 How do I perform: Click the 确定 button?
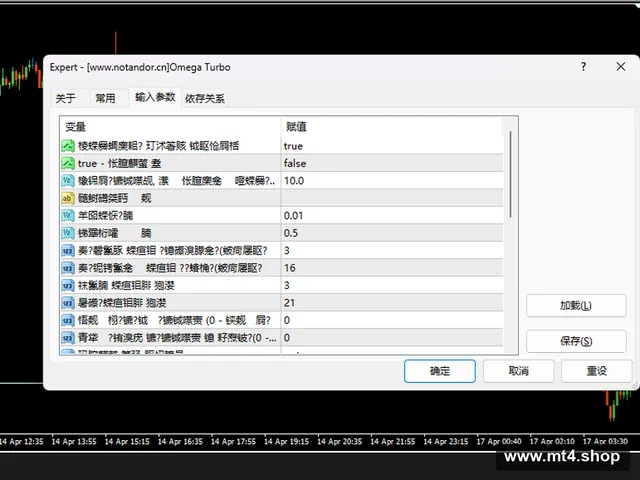pos(440,371)
